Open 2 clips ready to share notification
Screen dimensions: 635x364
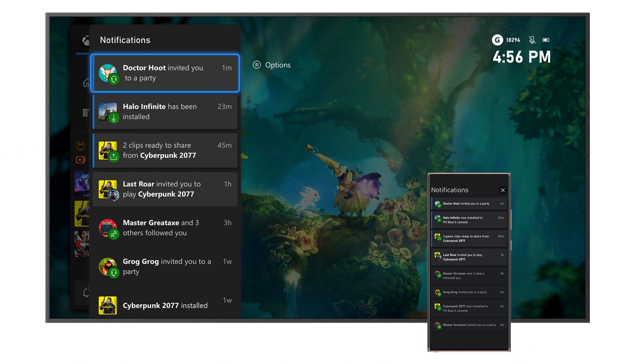pos(165,150)
